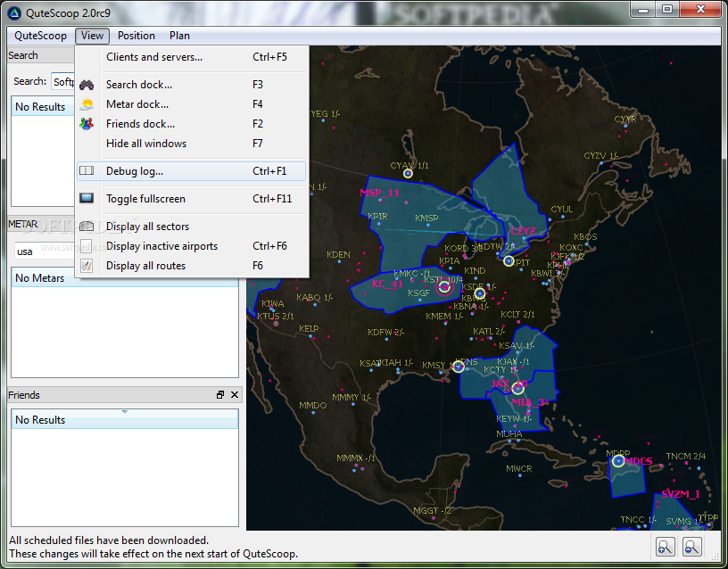Image resolution: width=728 pixels, height=569 pixels.
Task: Click the zoom in magnifier button
Action: click(665, 547)
